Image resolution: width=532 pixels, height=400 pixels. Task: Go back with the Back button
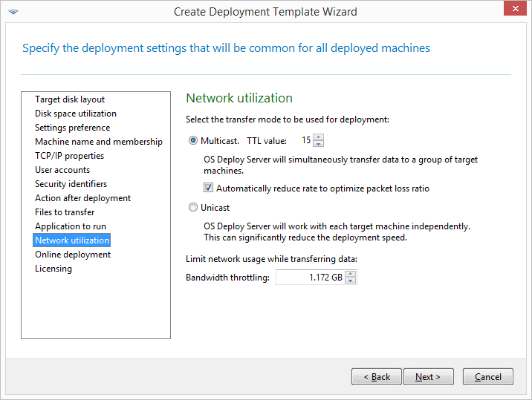(377, 377)
